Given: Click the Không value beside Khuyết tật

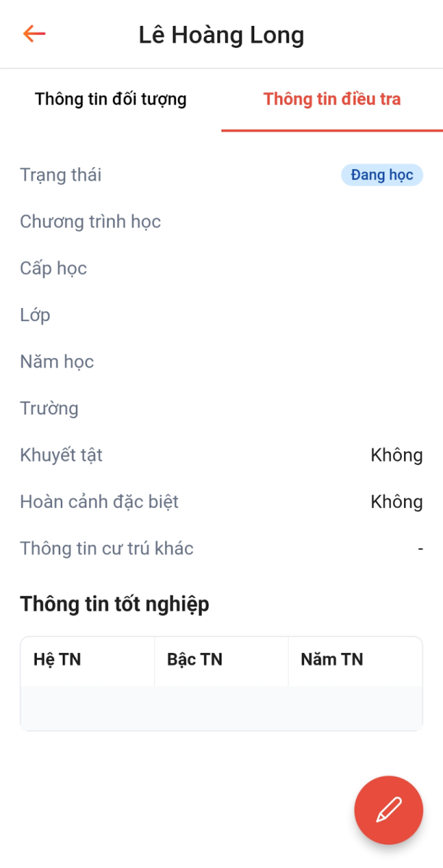Looking at the screenshot, I should click(x=396, y=455).
